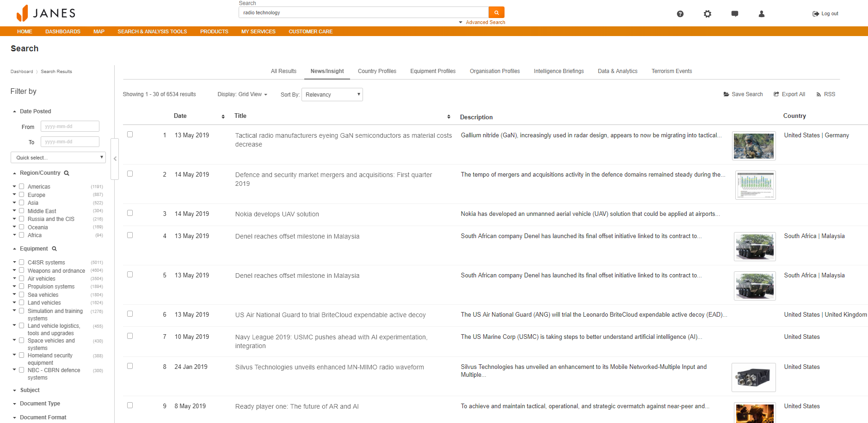Open article Ready player one AR and AI
Image resolution: width=868 pixels, height=423 pixels.
(x=297, y=406)
